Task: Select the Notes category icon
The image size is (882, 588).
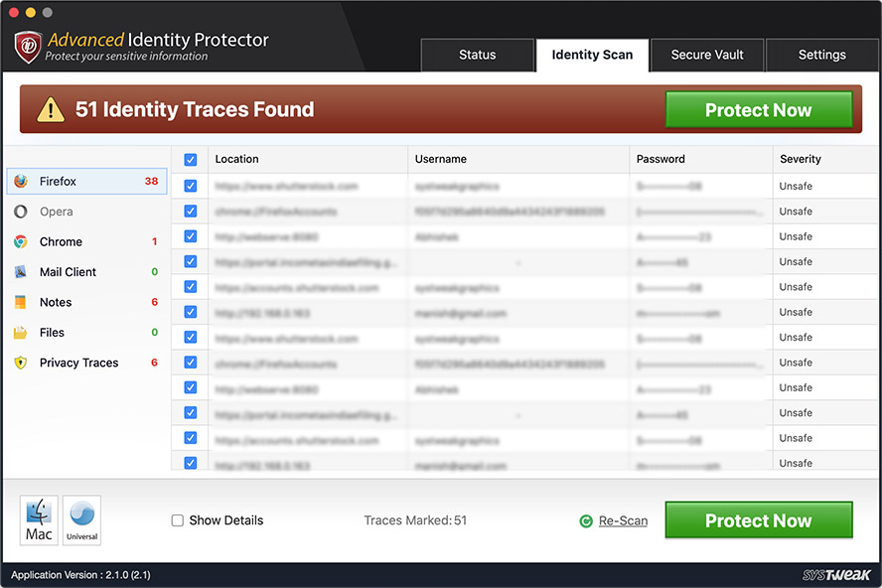Action: click(x=21, y=302)
